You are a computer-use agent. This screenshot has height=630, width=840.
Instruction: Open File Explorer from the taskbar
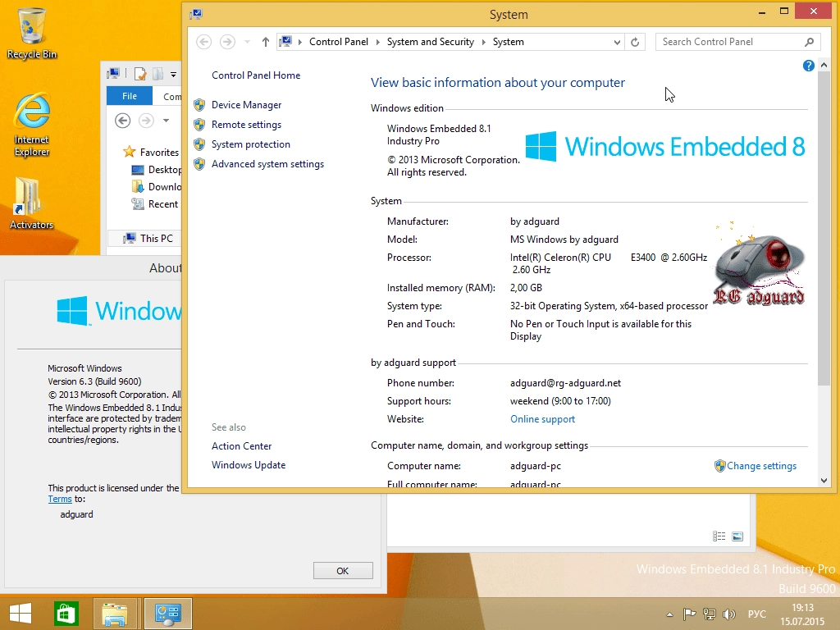pyautogui.click(x=115, y=614)
